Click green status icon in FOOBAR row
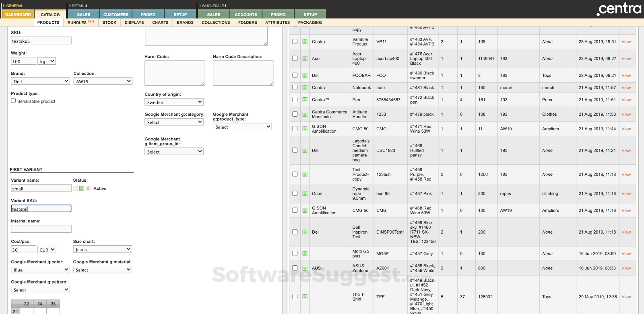 click(x=305, y=76)
